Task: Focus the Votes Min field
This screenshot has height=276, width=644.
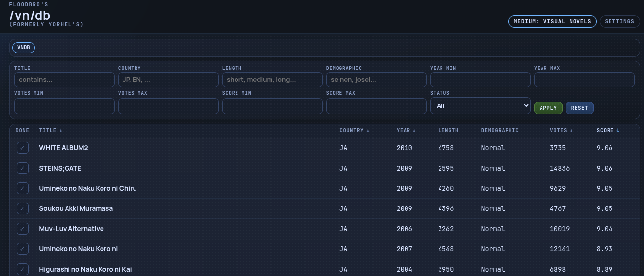Action: (65, 106)
